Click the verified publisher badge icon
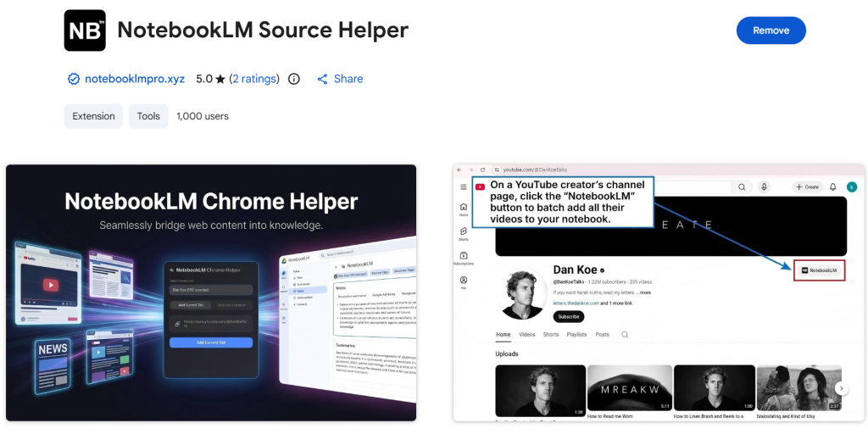 click(74, 79)
